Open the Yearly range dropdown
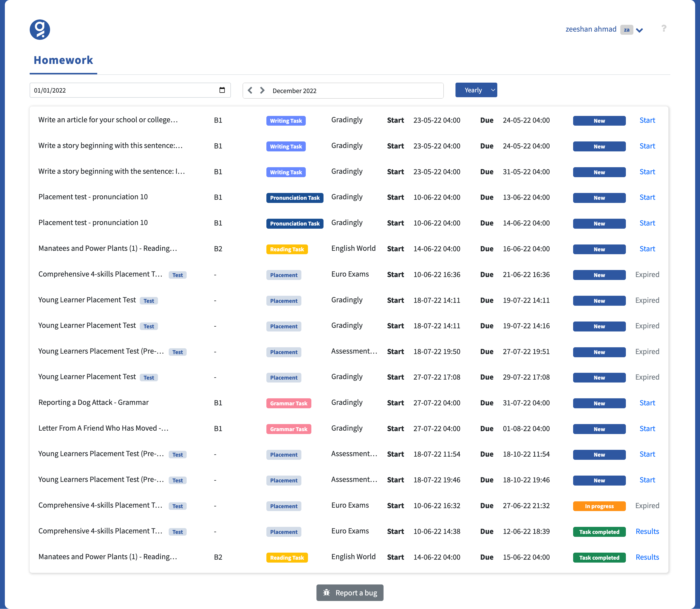Screen dimensions: 700x609 click(476, 90)
